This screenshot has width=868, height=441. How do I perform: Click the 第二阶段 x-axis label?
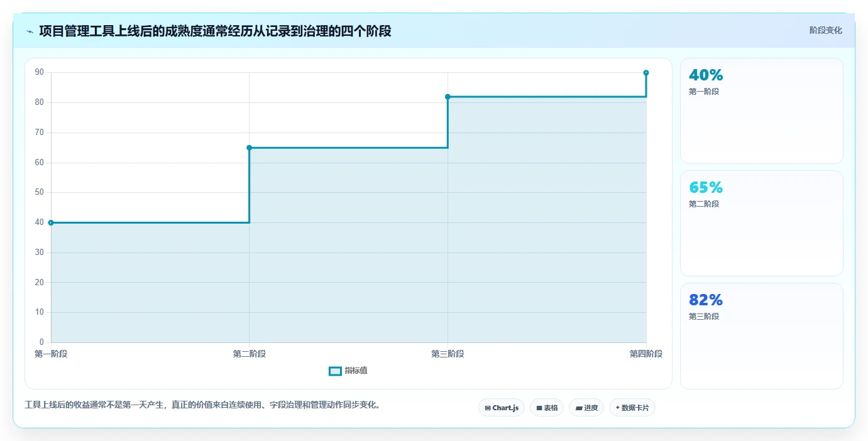(x=250, y=354)
